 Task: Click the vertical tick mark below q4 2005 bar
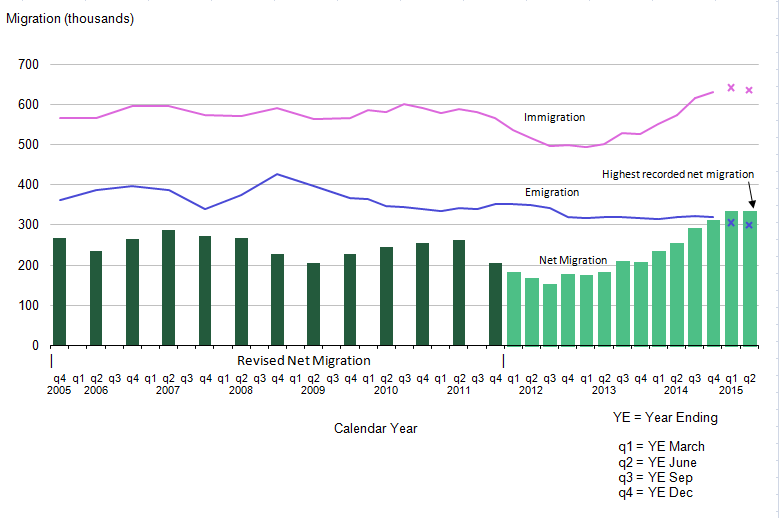pyautogui.click(x=51, y=359)
